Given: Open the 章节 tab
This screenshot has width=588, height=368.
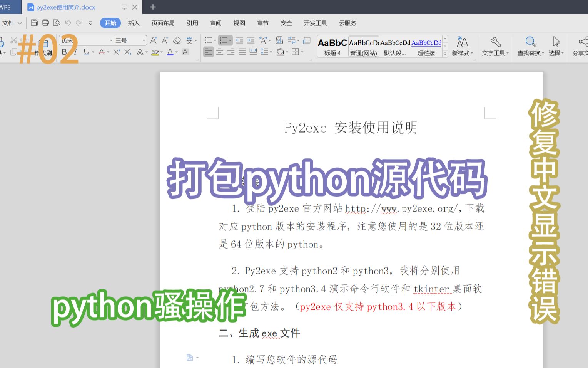Looking at the screenshot, I should [262, 23].
